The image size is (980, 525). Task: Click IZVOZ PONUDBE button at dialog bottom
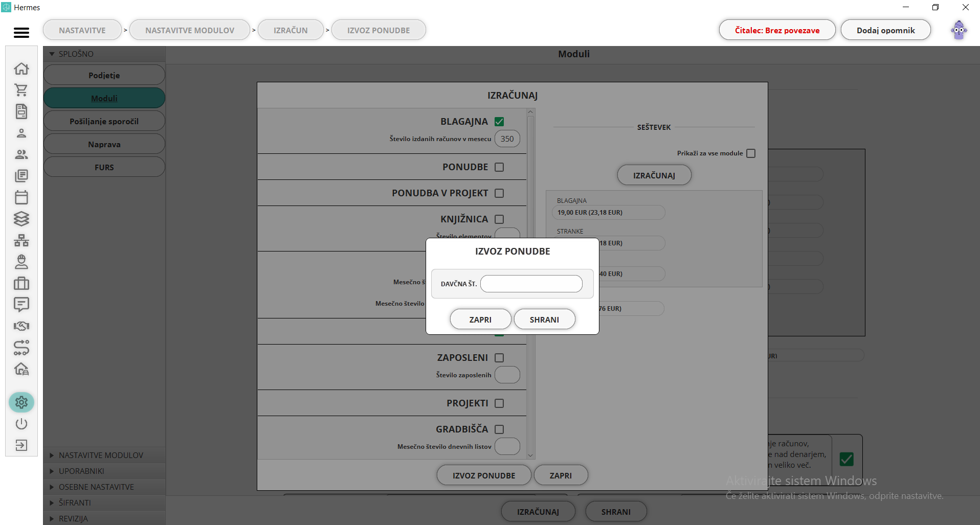484,475
